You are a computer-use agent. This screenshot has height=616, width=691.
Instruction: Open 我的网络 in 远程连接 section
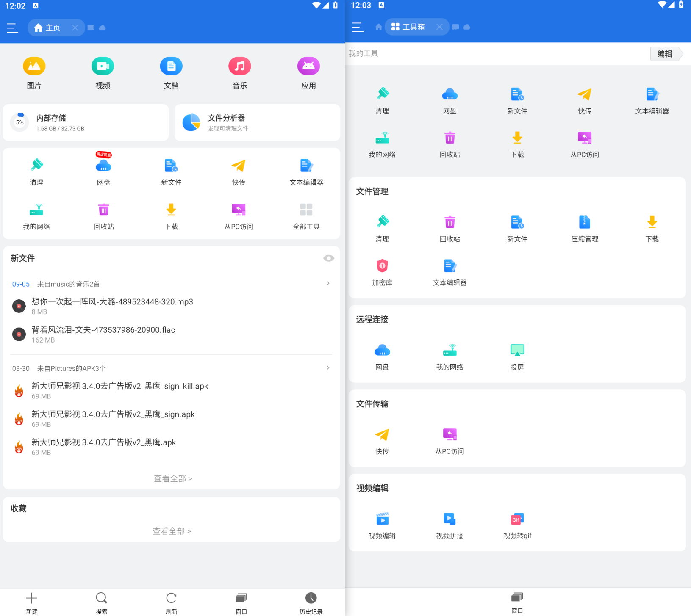450,357
